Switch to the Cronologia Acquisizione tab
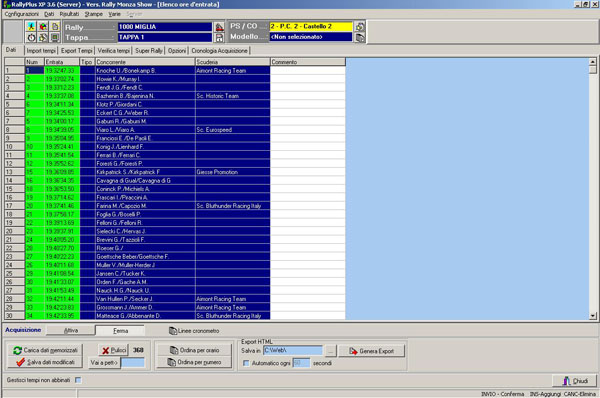The height and width of the screenshot is (398, 600). pyautogui.click(x=219, y=51)
